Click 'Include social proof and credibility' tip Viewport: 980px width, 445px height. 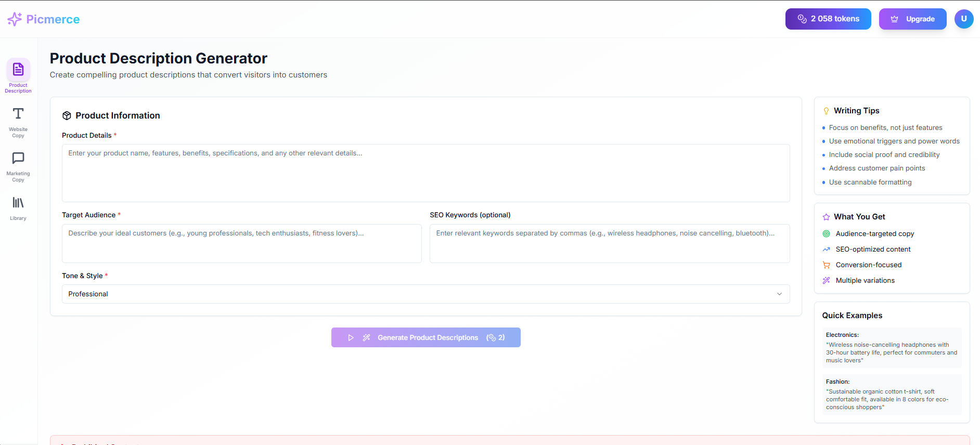coord(884,155)
